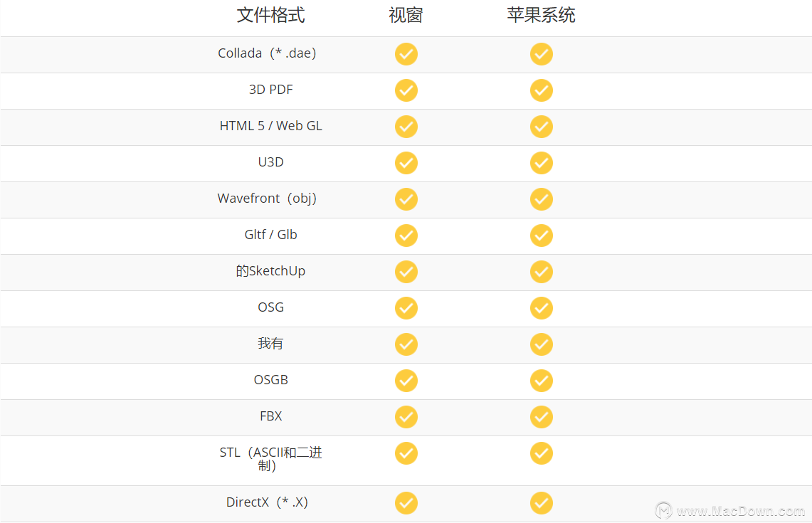This screenshot has height=523, width=812.
Task: Click the Collada (*.dae) format label
Action: click(268, 53)
